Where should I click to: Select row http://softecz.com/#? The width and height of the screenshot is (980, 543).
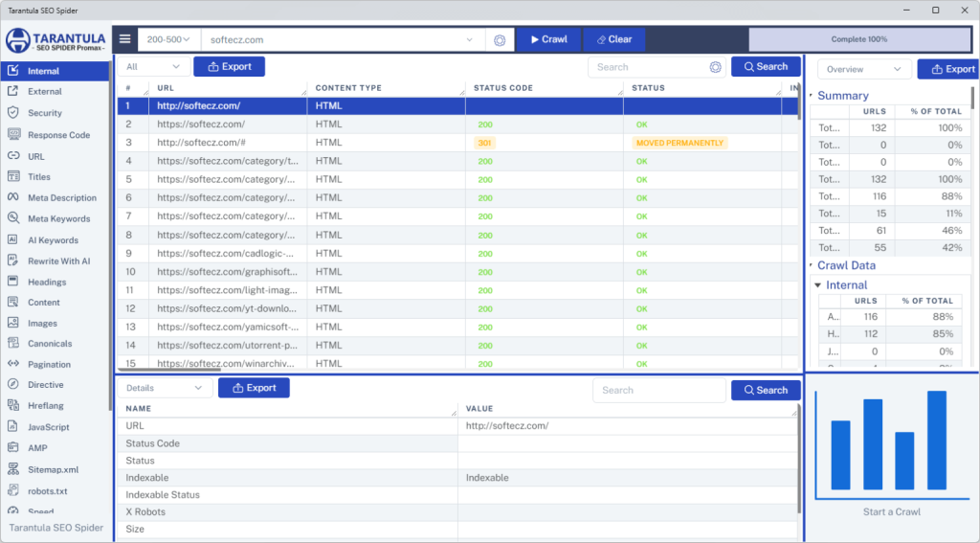(x=457, y=143)
